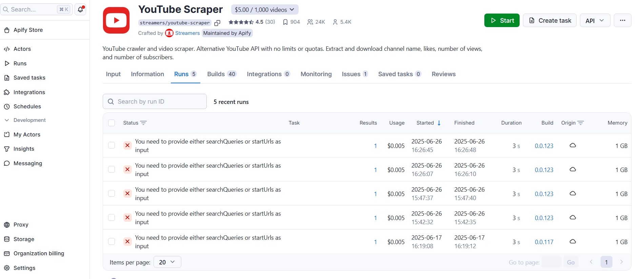Focus the Search by run ID field
Screen dimensions: 644x279
pos(155,102)
